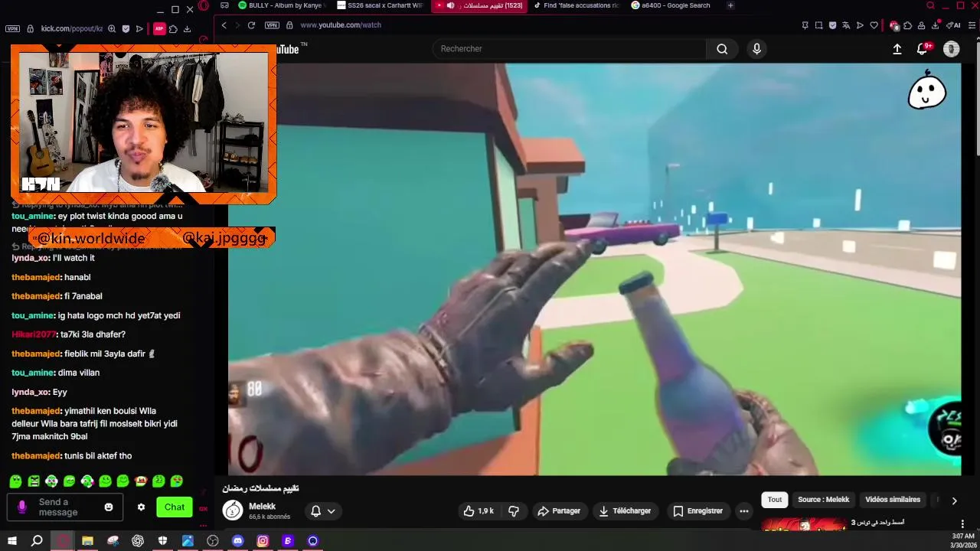This screenshot has width=980, height=551.
Task: Open the YouTube upload/create icon
Action: pos(897,49)
